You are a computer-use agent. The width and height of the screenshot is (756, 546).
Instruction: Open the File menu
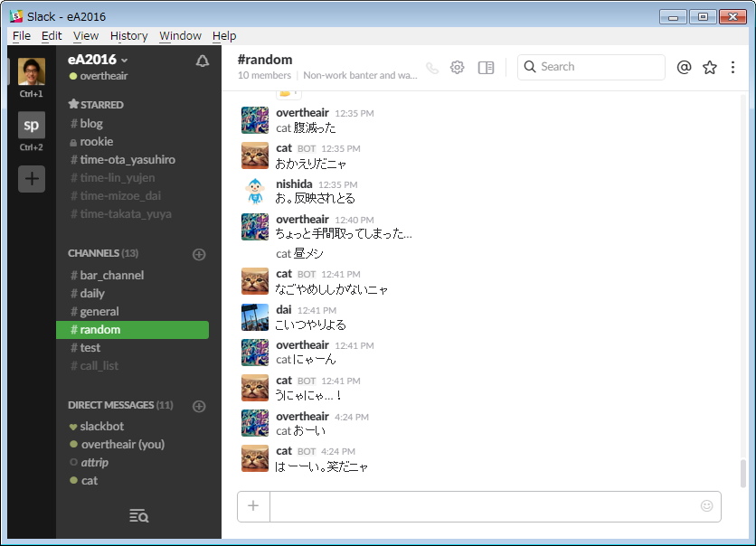click(x=21, y=35)
